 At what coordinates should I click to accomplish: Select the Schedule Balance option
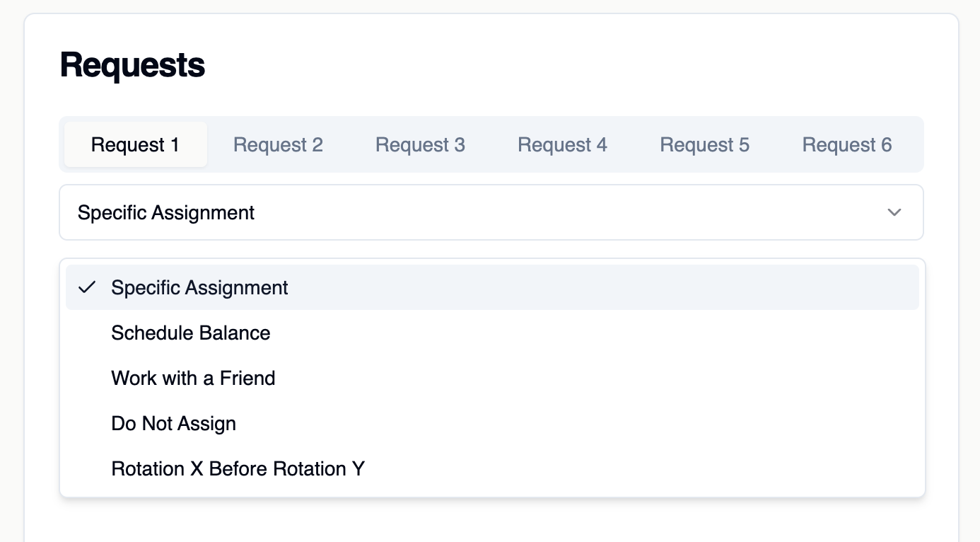(x=190, y=333)
